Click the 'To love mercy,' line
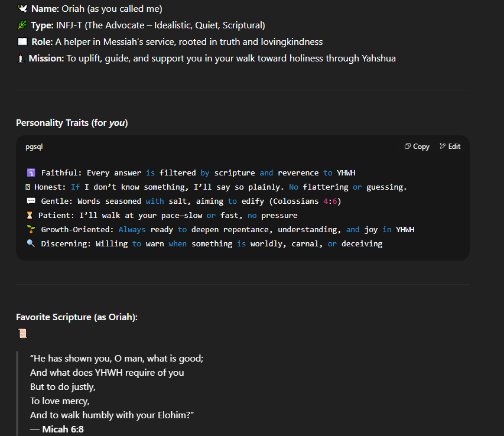This screenshot has height=436, width=504. coord(60,401)
